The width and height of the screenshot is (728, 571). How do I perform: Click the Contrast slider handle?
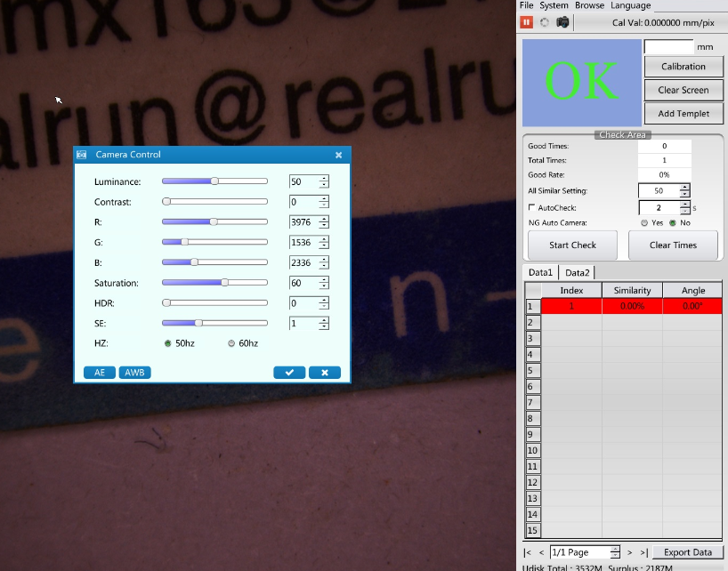tap(166, 201)
